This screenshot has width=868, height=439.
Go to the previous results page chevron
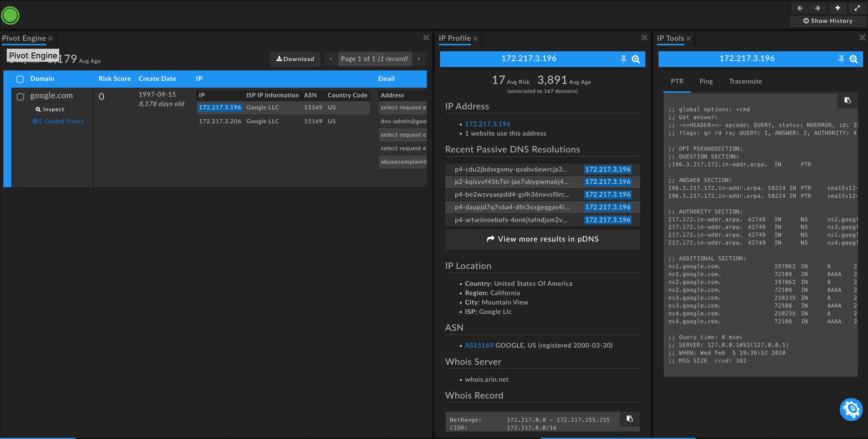point(331,59)
